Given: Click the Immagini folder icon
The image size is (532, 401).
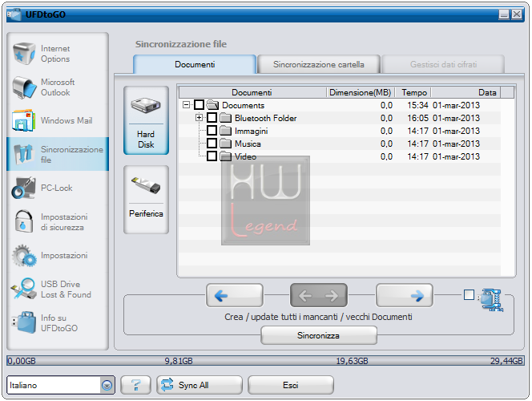Looking at the screenshot, I should [226, 131].
